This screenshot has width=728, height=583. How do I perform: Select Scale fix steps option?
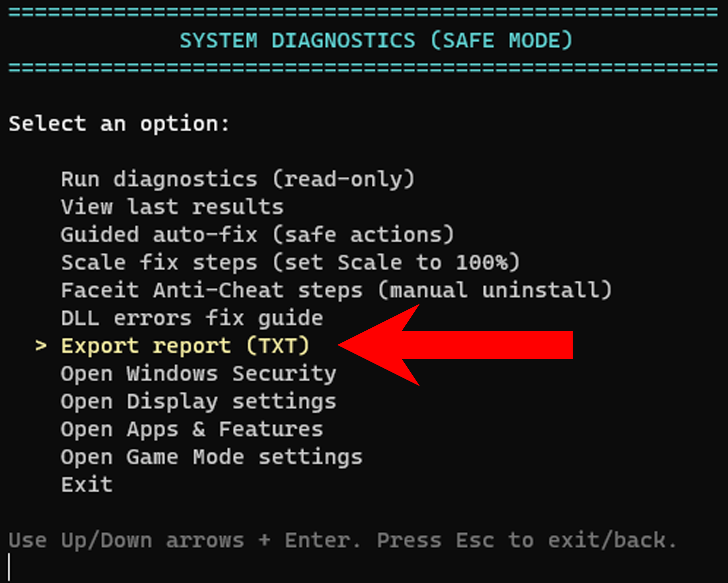point(290,262)
